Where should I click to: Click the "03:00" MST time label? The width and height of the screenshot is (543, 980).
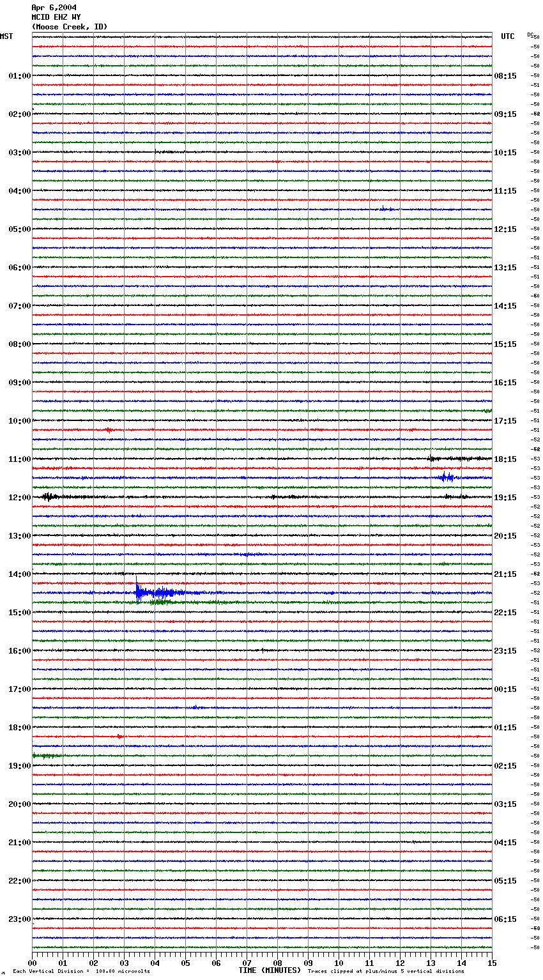coord(20,153)
